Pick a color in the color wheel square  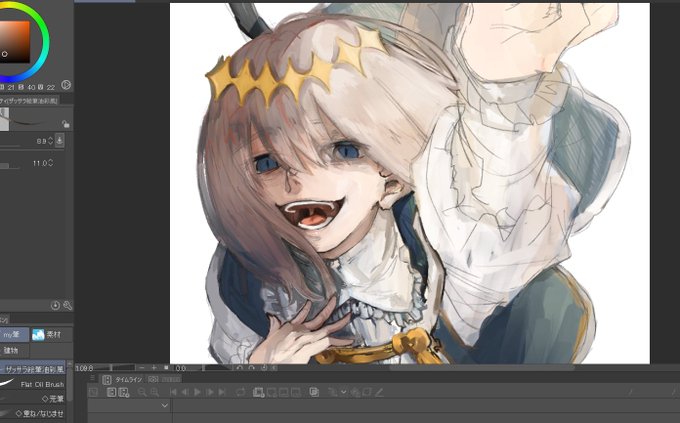14,42
